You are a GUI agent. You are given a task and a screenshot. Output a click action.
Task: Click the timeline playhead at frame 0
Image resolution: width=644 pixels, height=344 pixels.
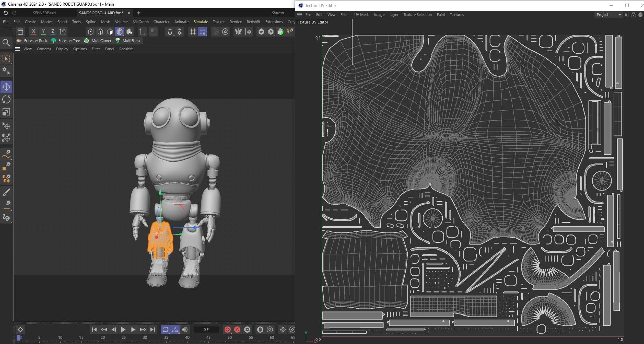[18, 338]
